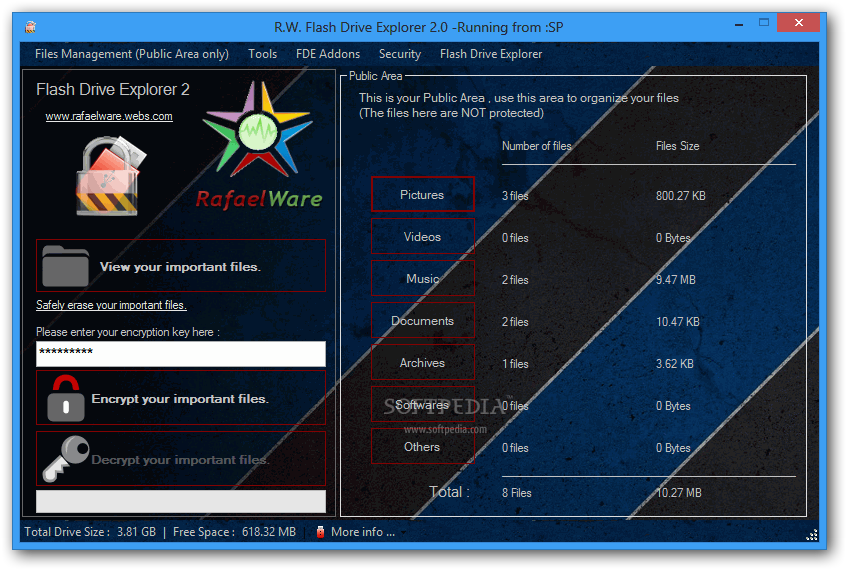
Task: Open the Documents category
Action: tap(422, 320)
